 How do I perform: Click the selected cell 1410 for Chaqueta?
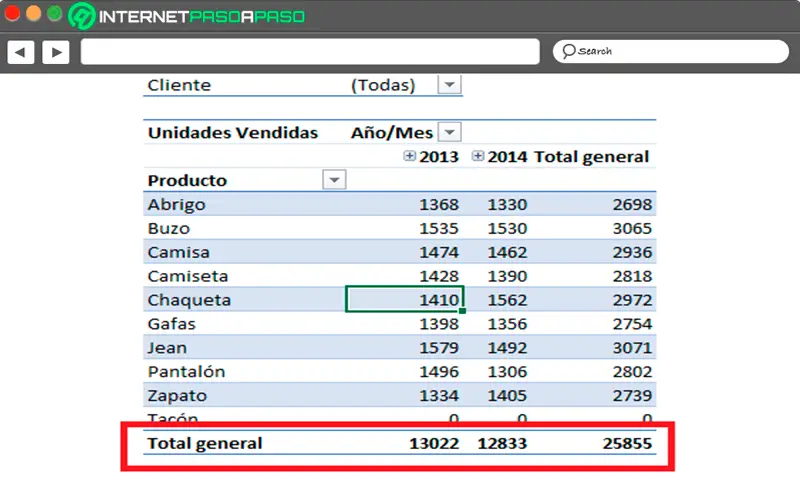(x=405, y=299)
